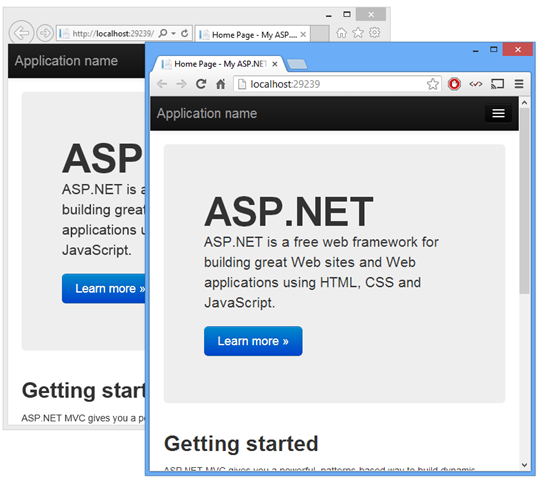Open a new tab in Chrome
Viewport: 543px width, 480px height.
(297, 64)
